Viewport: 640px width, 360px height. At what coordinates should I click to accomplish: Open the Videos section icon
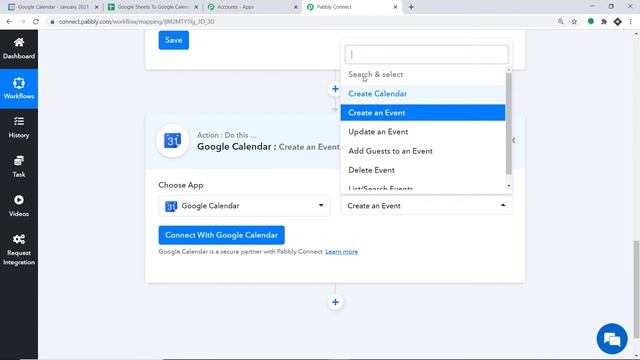coord(19,200)
